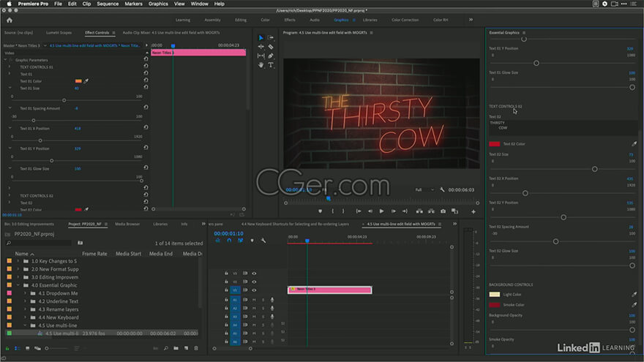This screenshot has height=362, width=644.
Task: Select the Selection arrow tool
Action: (261, 38)
